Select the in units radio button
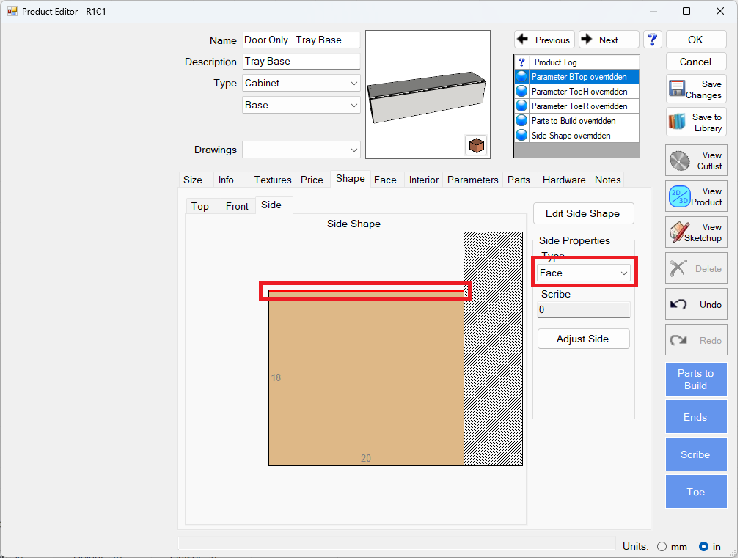Viewport: 740px width, 560px height. 703,547
